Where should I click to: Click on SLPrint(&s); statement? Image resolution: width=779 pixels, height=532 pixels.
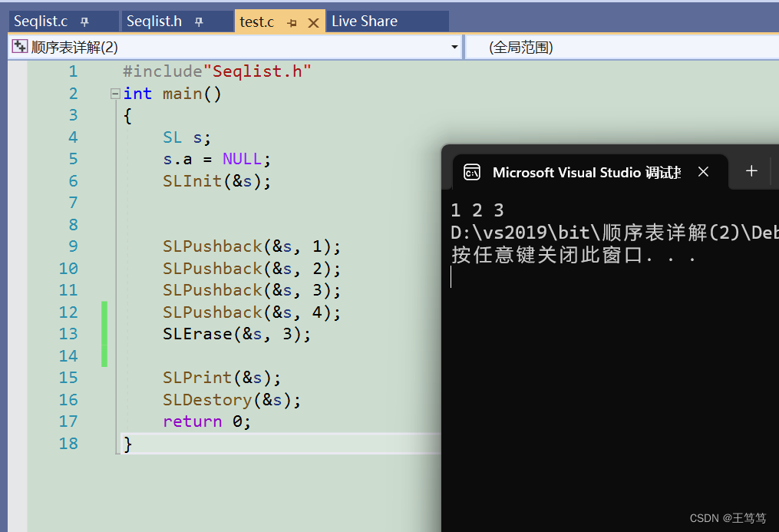[x=222, y=378]
